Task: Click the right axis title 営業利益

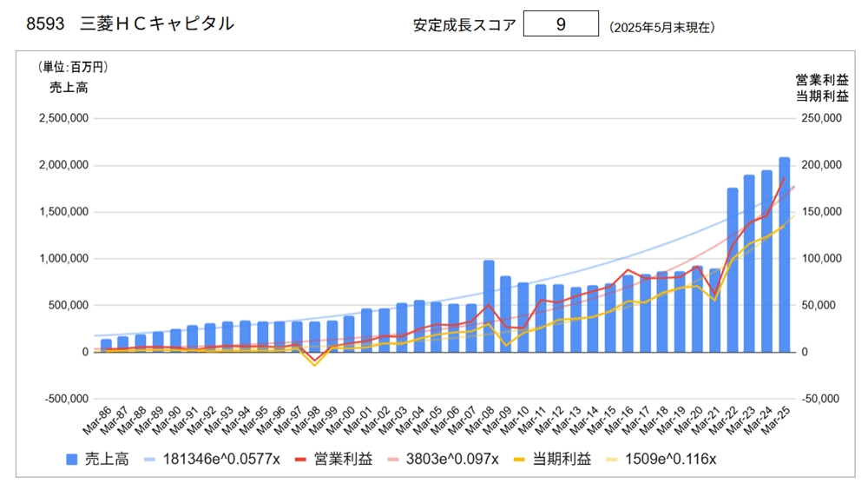Action: click(822, 80)
